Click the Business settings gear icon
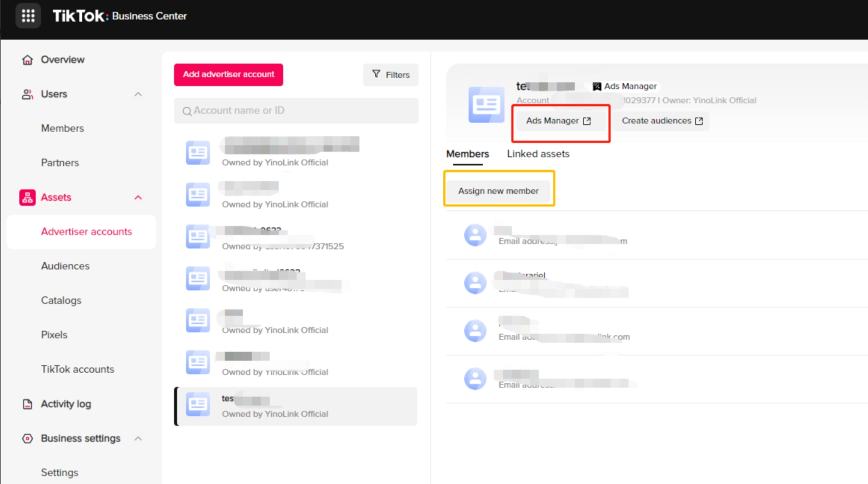 (27, 439)
